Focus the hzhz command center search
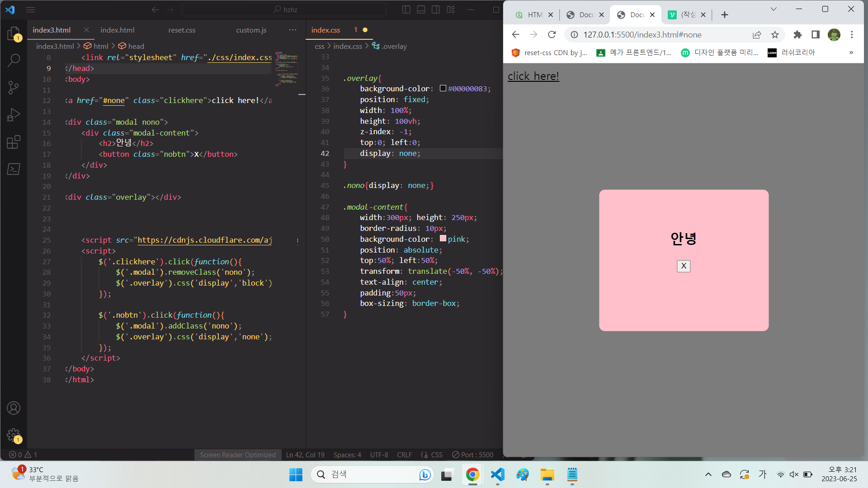The width and height of the screenshot is (868, 488). click(284, 9)
